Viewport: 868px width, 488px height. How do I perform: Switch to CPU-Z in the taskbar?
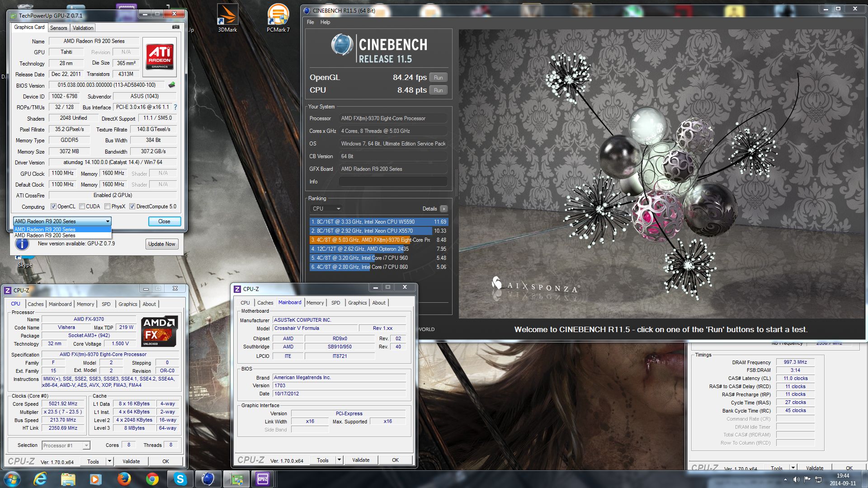pos(263,479)
